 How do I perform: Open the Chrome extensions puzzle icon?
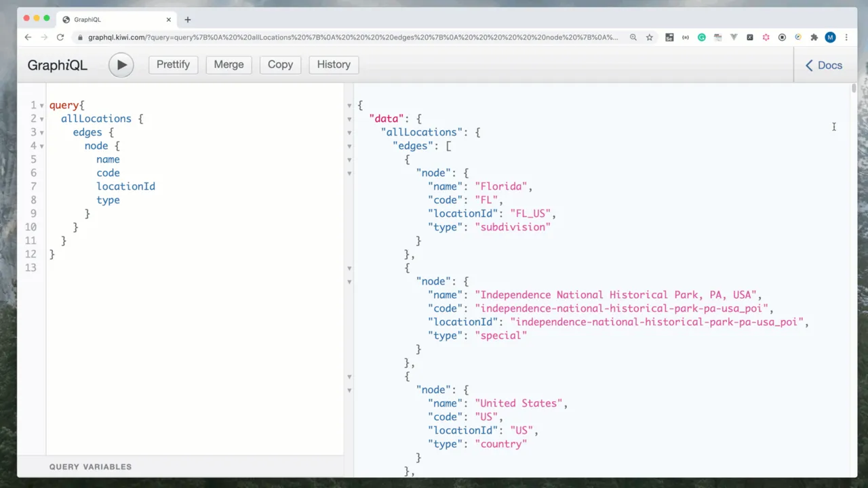(x=814, y=37)
